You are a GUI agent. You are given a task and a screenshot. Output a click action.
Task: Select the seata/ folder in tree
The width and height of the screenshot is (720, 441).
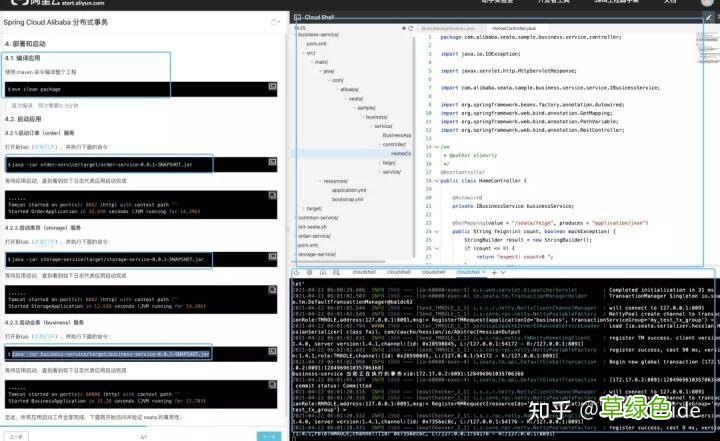point(356,99)
